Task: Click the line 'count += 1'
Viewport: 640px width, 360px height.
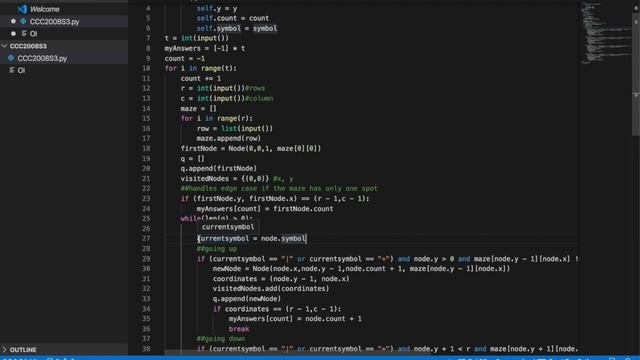Action: click(x=201, y=78)
